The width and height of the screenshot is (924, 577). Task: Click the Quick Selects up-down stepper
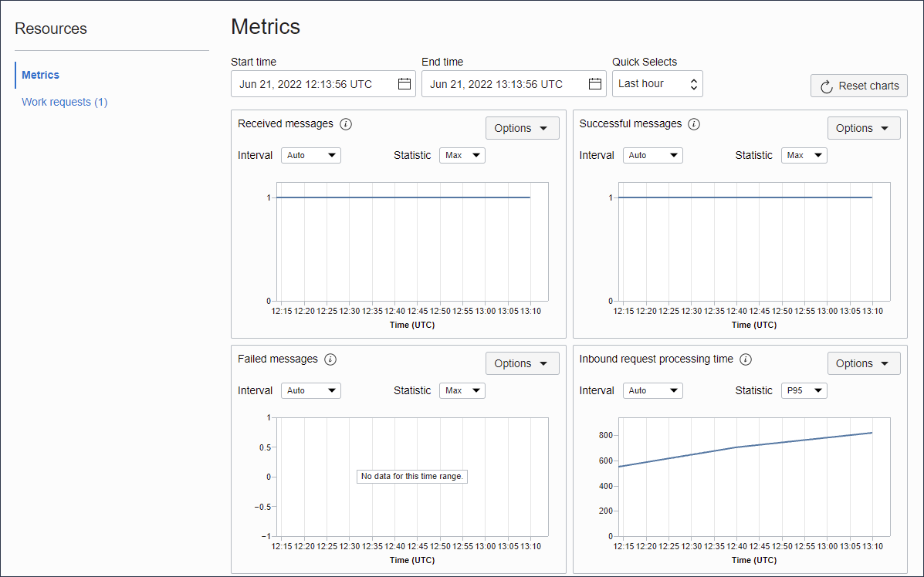694,83
